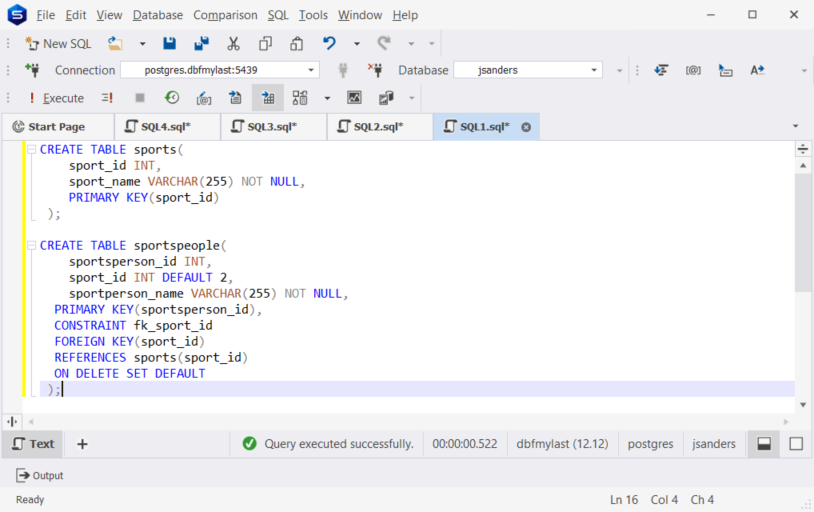The image size is (814, 512).
Task: Click the Save All icon
Action: 201,44
